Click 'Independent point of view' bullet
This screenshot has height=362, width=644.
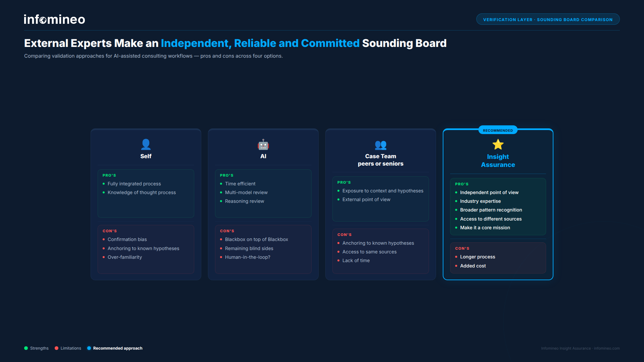[489, 192]
